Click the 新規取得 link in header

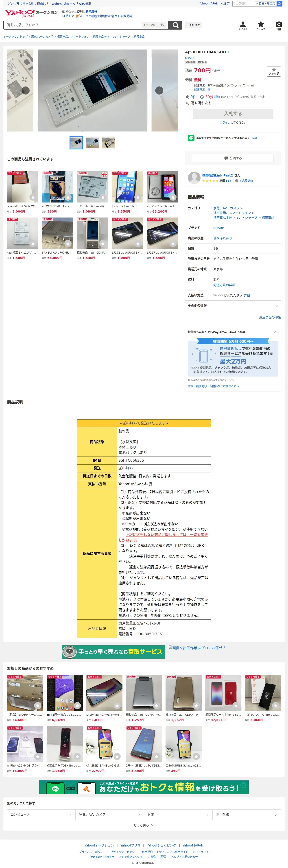(x=91, y=12)
